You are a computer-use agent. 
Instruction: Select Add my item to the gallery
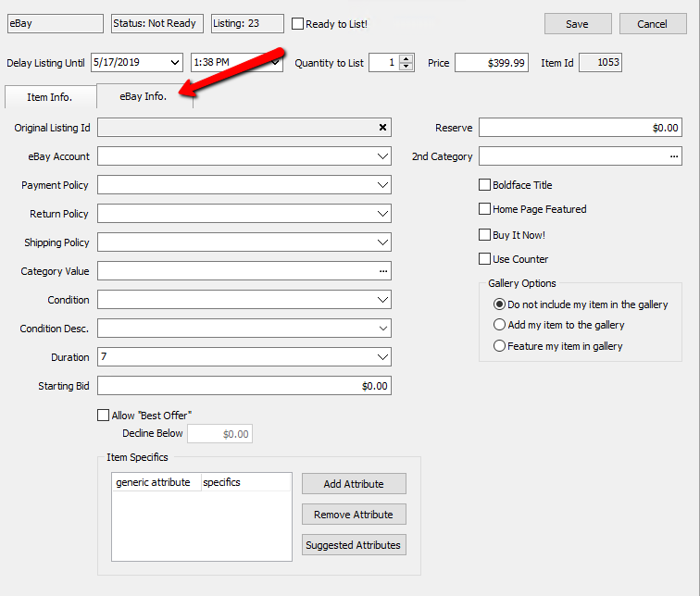(x=499, y=324)
